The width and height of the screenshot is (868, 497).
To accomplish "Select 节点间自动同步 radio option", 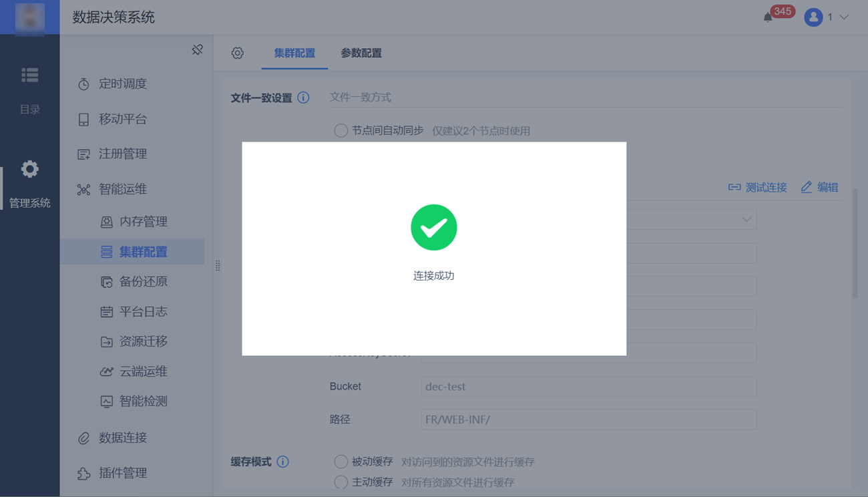I will (x=341, y=131).
